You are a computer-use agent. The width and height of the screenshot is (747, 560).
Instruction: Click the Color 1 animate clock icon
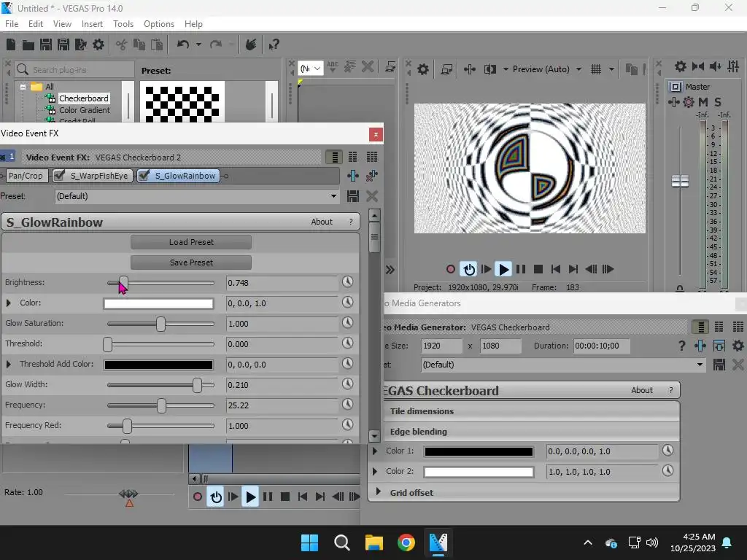click(668, 451)
